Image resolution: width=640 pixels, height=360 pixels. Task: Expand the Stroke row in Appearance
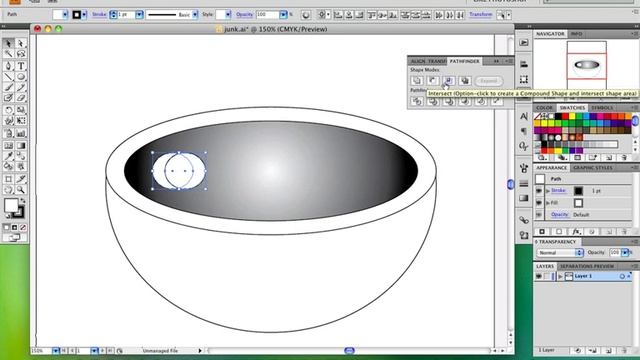point(548,191)
